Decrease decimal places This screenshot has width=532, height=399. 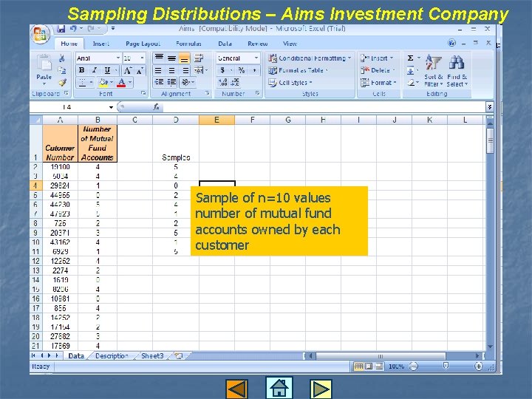[235, 82]
